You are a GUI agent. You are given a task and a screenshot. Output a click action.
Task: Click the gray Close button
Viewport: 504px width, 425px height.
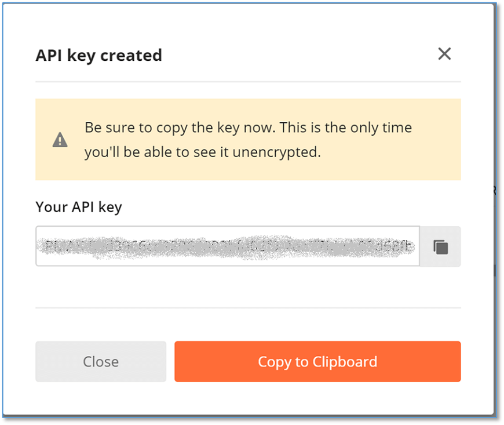[x=101, y=362]
